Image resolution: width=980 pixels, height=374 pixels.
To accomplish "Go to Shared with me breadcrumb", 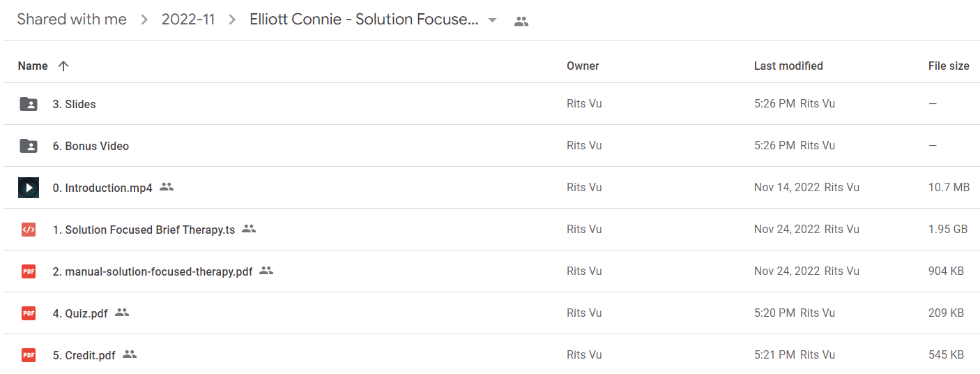I will click(x=72, y=20).
